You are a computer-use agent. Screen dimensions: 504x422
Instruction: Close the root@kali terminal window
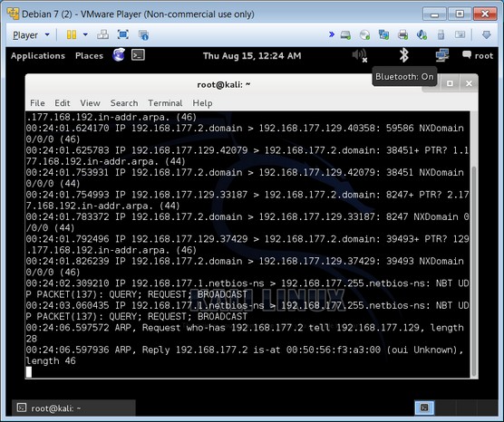[469, 83]
